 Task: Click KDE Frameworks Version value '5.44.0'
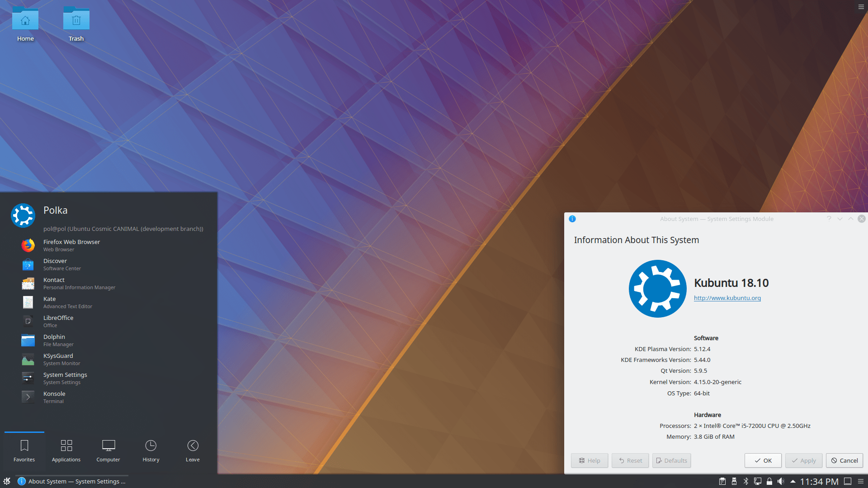[x=702, y=360]
